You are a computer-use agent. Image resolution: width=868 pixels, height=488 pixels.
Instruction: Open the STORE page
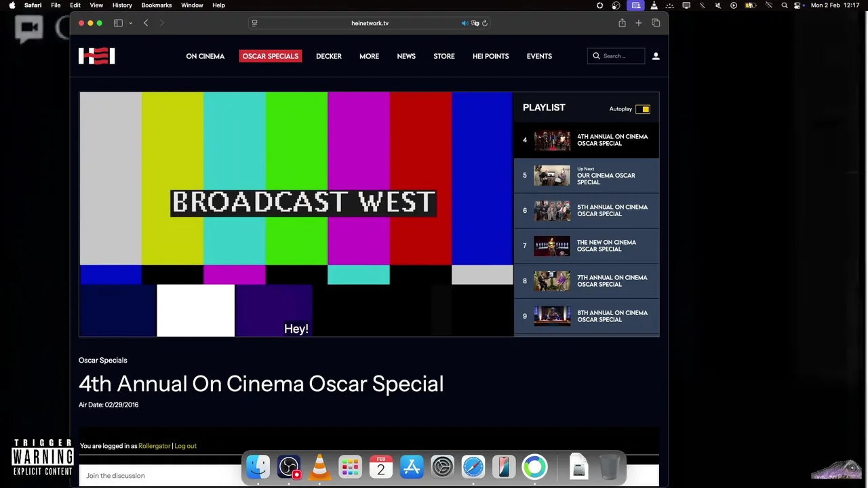click(444, 56)
